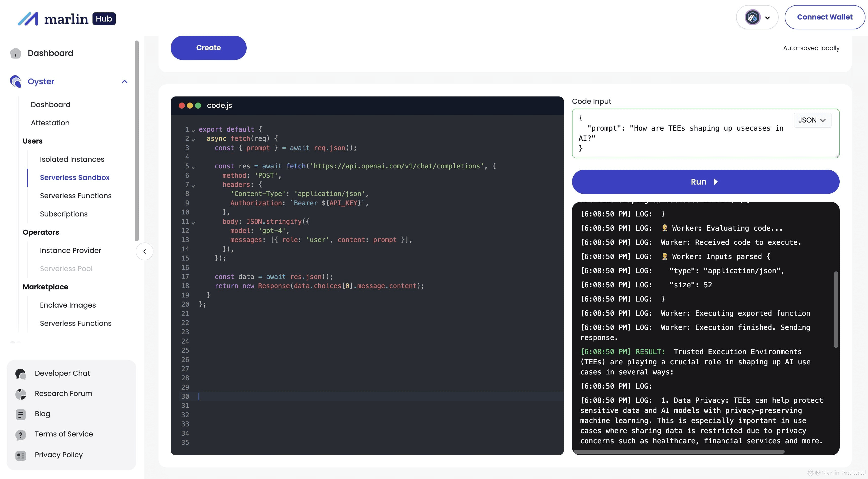Click the Terms of Service question icon

[21, 434]
